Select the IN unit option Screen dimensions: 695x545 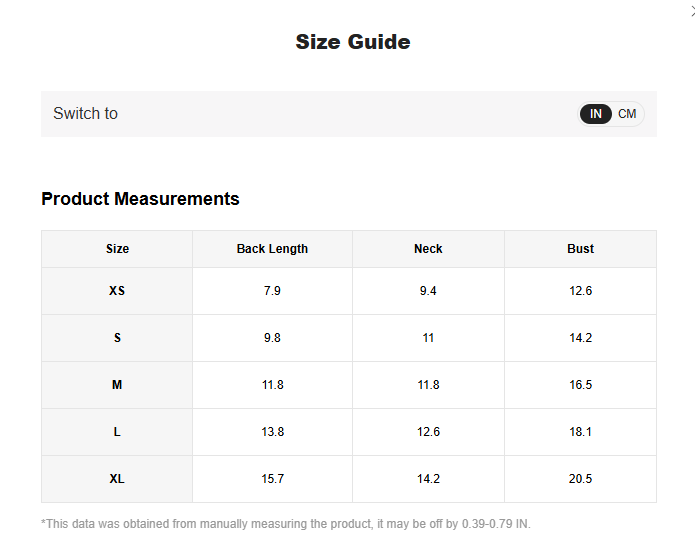tap(596, 114)
